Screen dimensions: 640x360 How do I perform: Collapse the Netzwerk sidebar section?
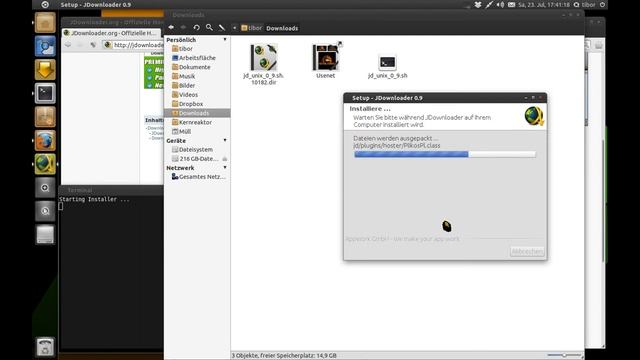(x=225, y=168)
